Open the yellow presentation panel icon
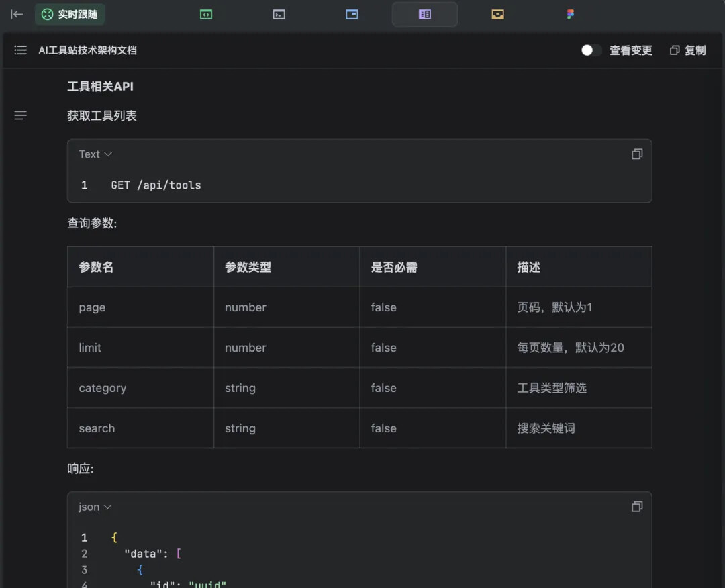 point(497,14)
